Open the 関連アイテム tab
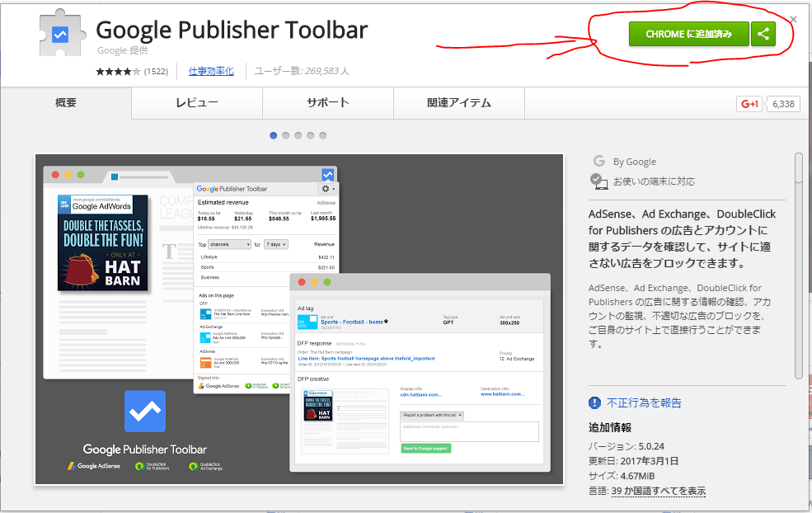This screenshot has height=513, width=812. point(459,102)
